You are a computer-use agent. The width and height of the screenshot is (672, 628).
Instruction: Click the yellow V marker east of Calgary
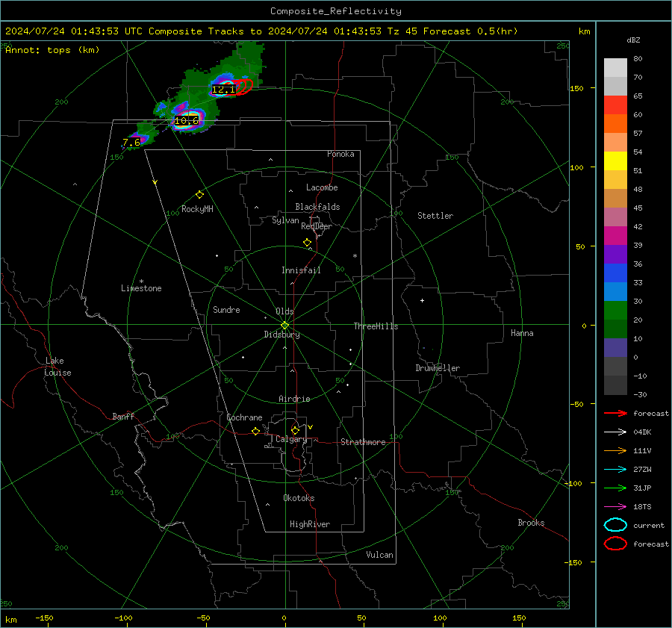[311, 427]
